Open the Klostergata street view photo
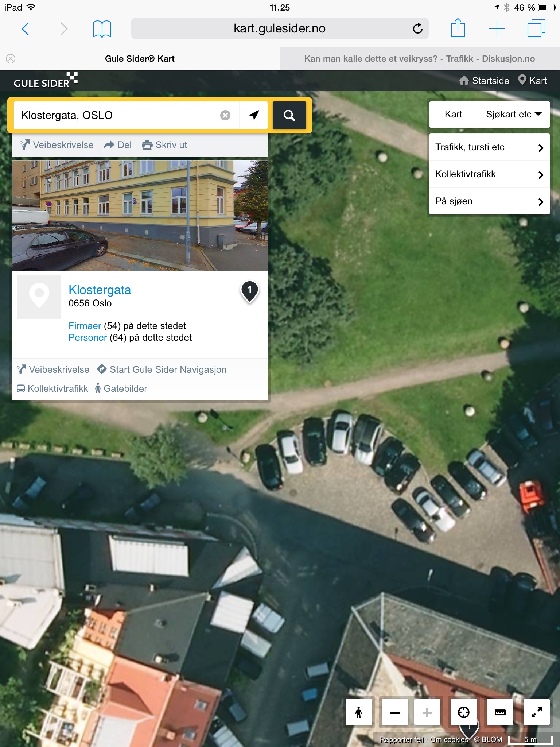 [x=140, y=216]
